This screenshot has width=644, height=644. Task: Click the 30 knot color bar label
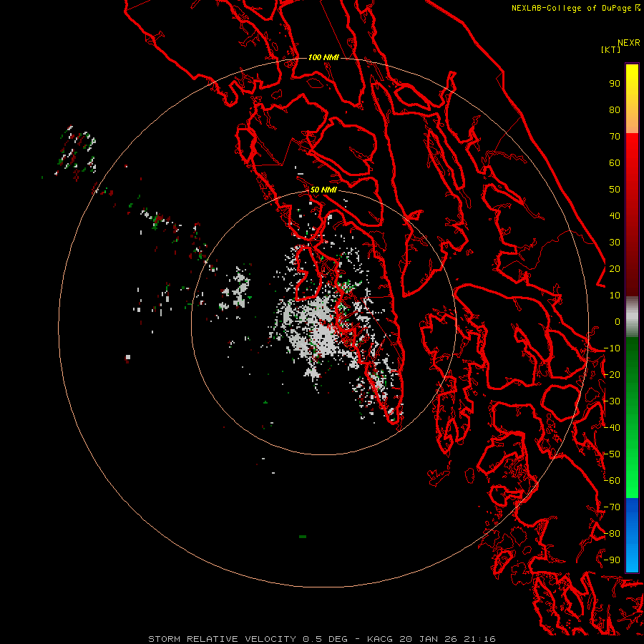(x=615, y=243)
